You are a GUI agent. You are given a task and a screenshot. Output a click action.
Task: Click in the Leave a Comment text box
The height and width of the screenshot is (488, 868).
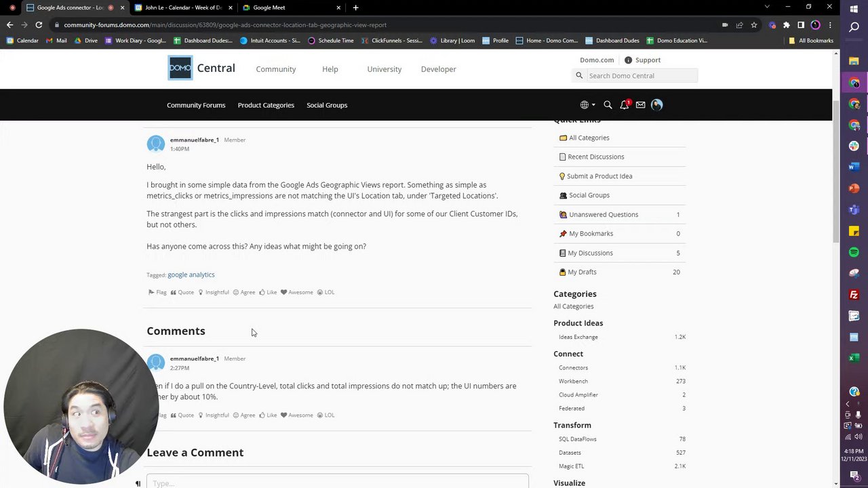coord(338,482)
